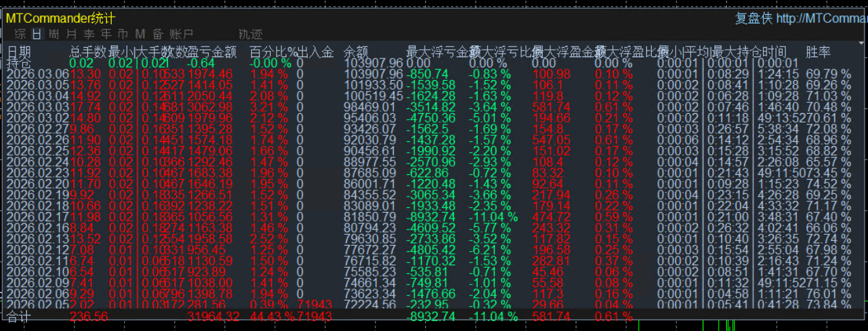
Task: Select the 2026.02.25 date row
Action: click(38, 151)
